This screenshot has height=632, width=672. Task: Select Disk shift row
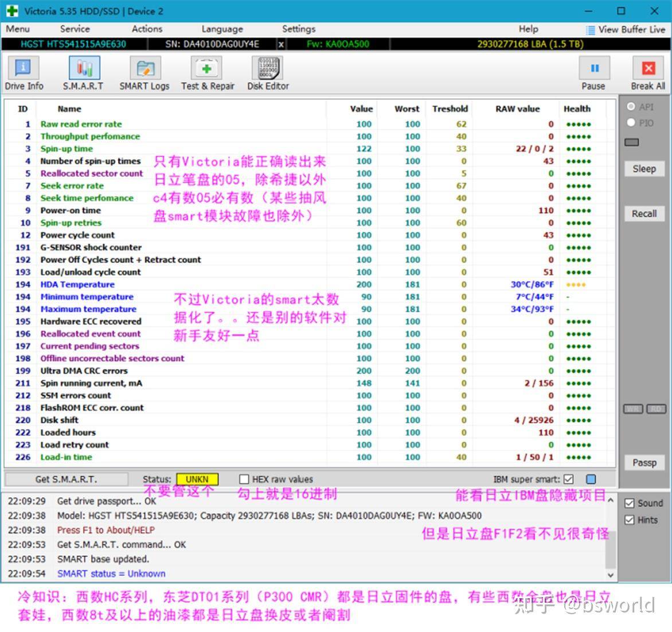pyautogui.click(x=310, y=420)
